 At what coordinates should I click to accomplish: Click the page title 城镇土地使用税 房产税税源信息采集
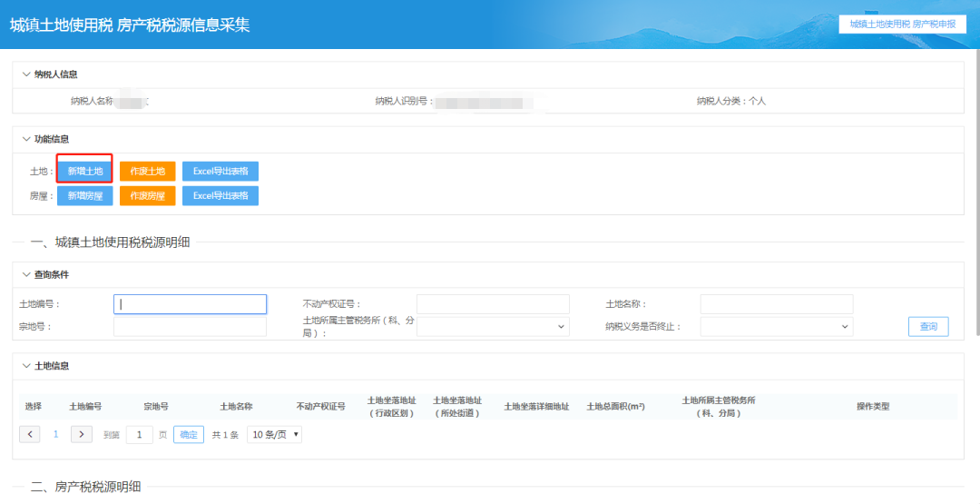tap(130, 25)
